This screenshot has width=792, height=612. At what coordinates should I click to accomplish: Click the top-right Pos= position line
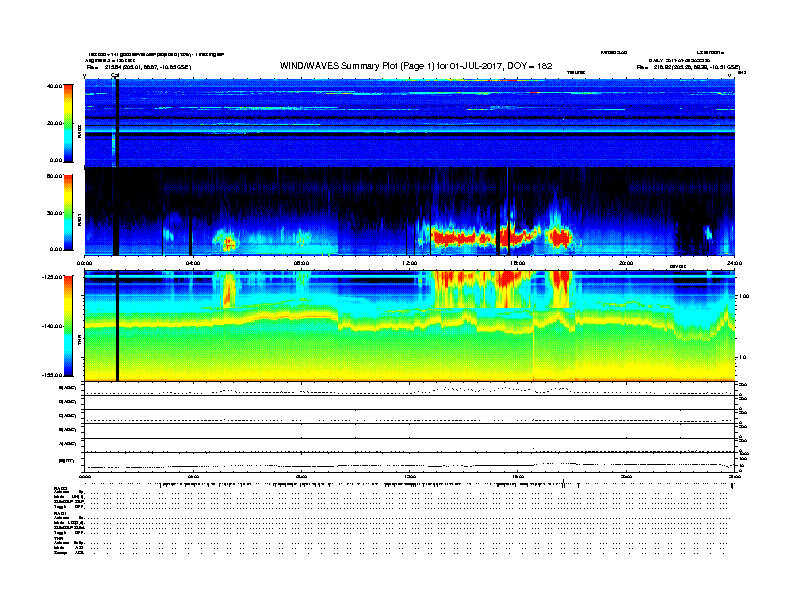click(688, 67)
